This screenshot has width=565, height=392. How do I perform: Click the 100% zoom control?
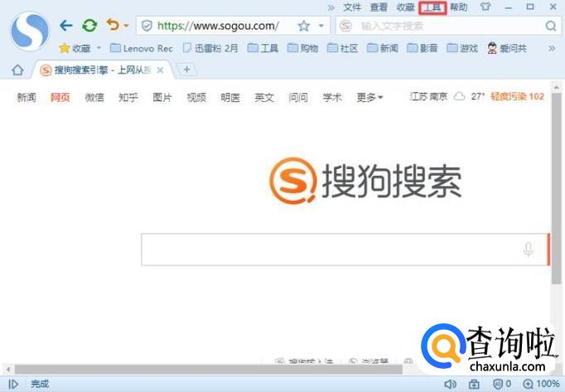541,384
